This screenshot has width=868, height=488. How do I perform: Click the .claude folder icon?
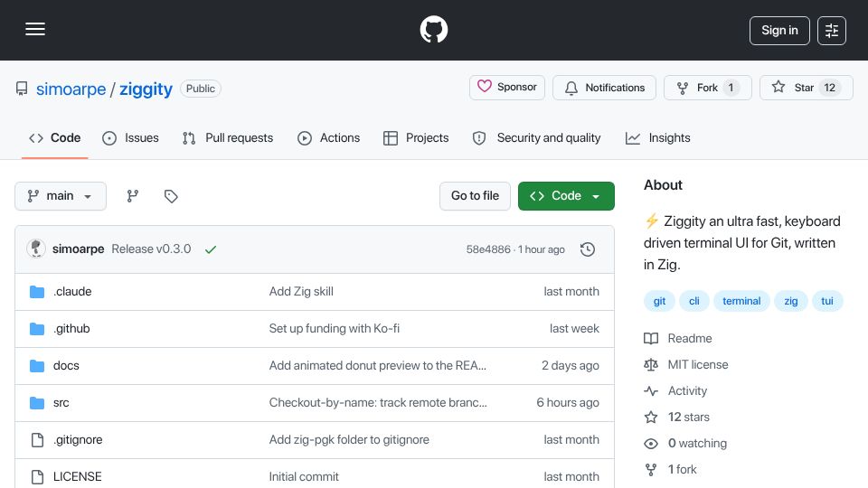[x=37, y=292]
